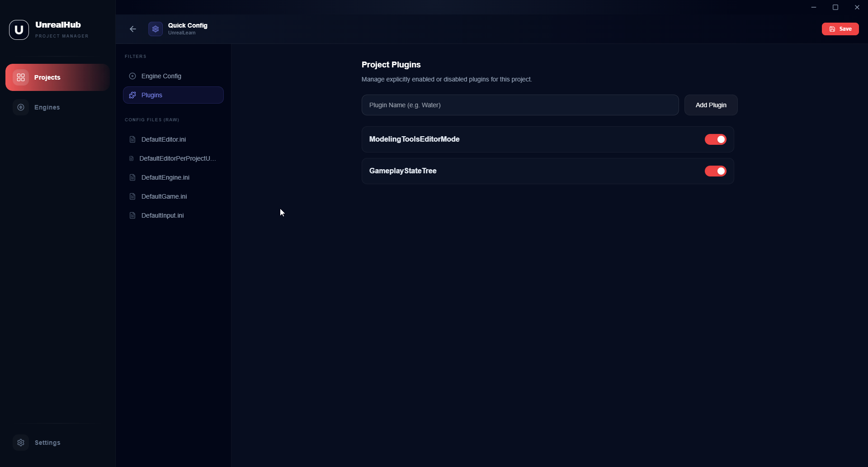
Task: Toggle ModelingToolsEditorMode switch off then back
Action: coord(715,139)
